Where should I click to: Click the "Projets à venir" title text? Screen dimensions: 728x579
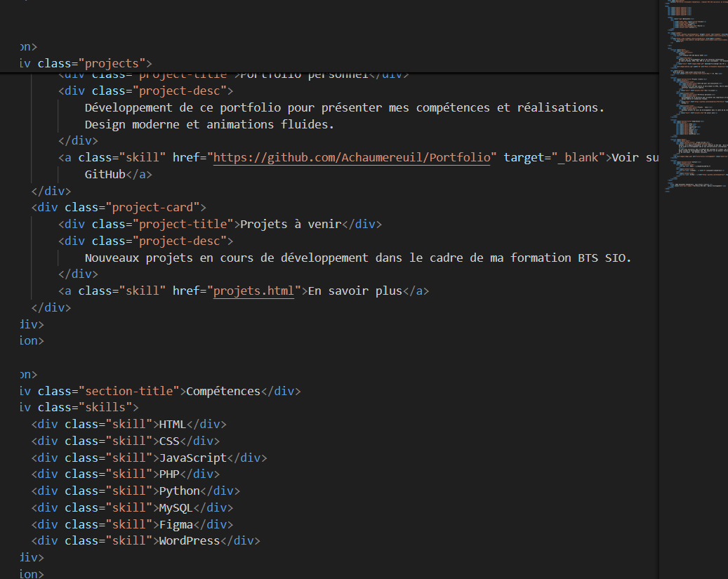coord(291,224)
